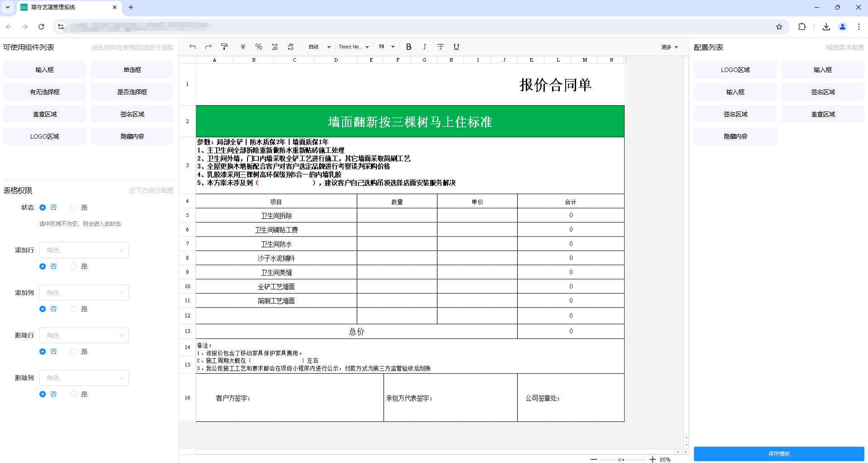Open the Times New Roman font dropdown

pos(354,47)
